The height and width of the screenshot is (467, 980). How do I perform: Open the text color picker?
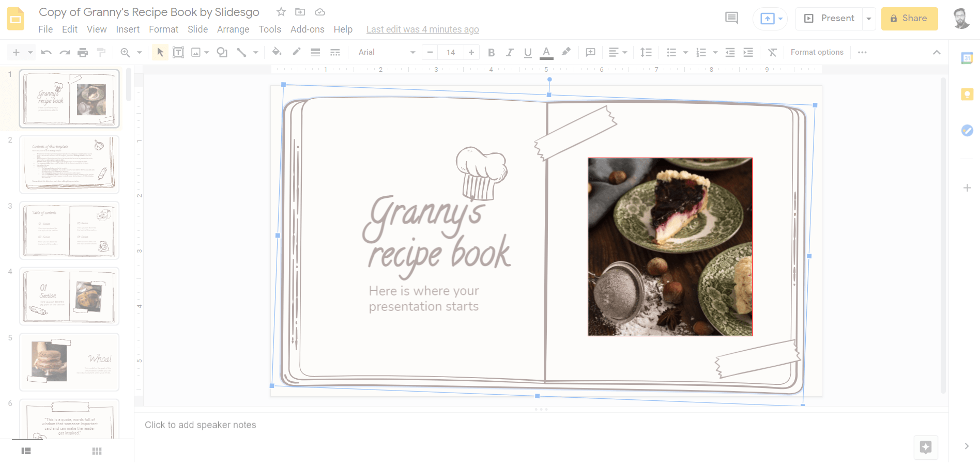(x=546, y=52)
